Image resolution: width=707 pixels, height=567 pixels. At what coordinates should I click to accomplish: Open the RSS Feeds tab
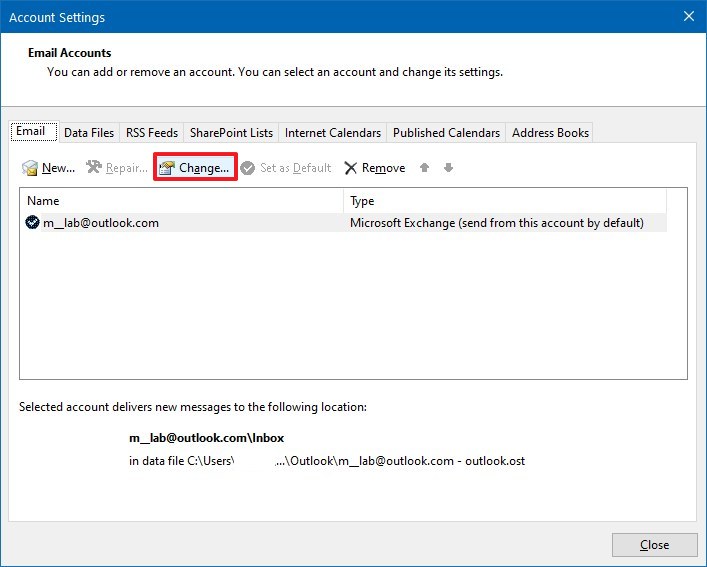[152, 133]
